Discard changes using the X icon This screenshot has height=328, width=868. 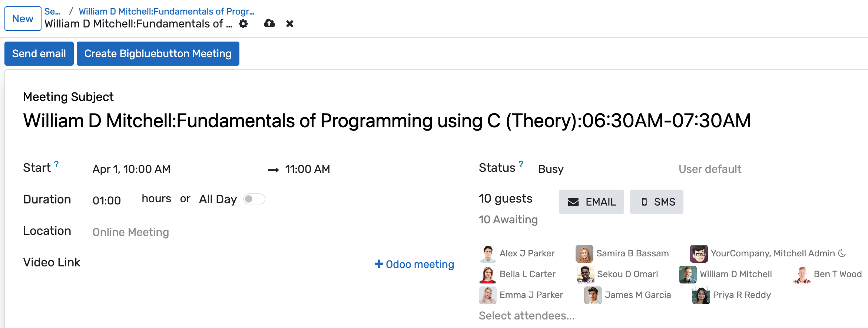click(290, 24)
